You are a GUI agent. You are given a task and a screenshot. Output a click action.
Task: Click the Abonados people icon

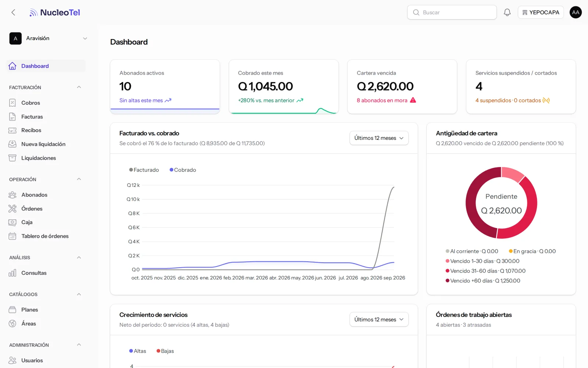(x=12, y=195)
